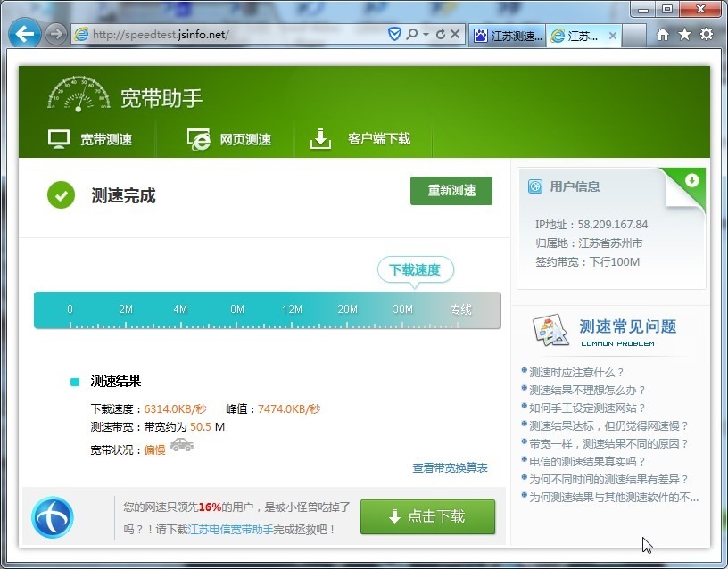The image size is (728, 569).
Task: Click the download tray icon beside 客户端下载
Action: [320, 139]
